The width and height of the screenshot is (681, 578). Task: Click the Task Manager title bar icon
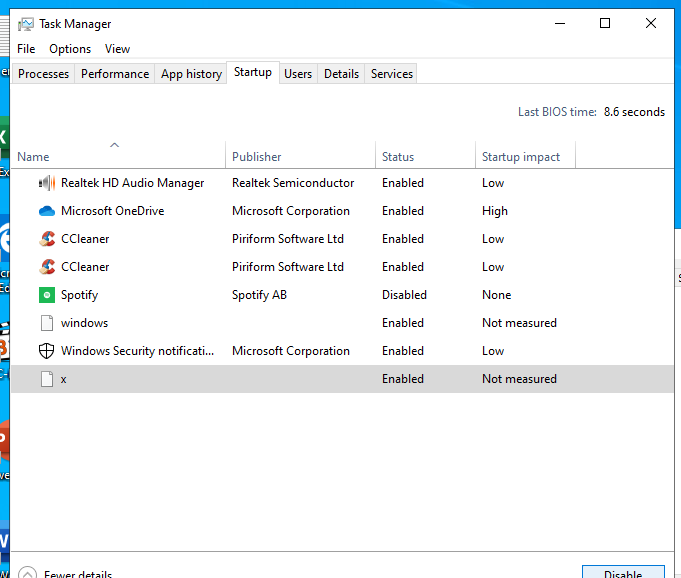coord(26,24)
